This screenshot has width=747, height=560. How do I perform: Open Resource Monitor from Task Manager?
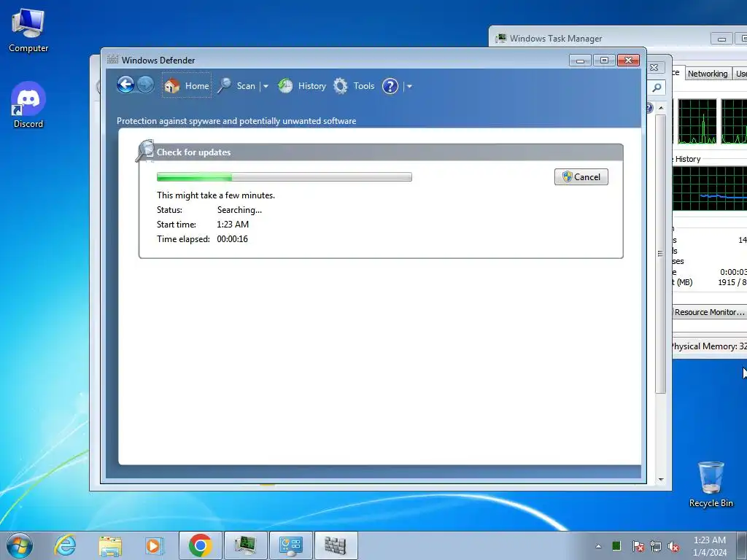click(709, 312)
